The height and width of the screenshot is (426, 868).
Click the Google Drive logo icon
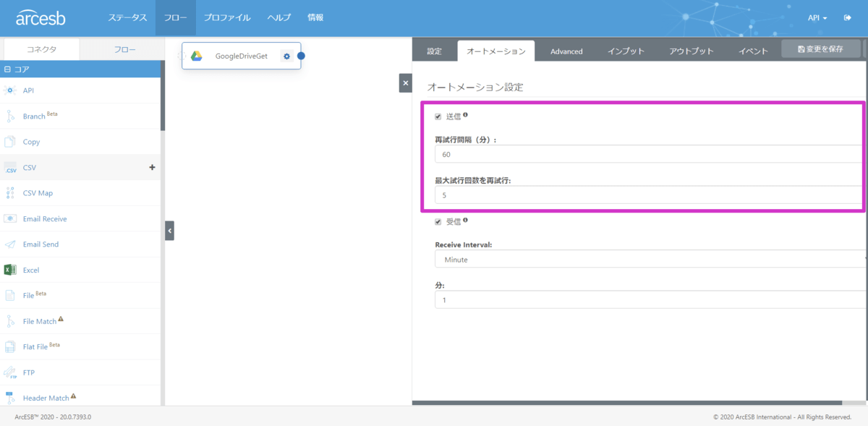(196, 56)
